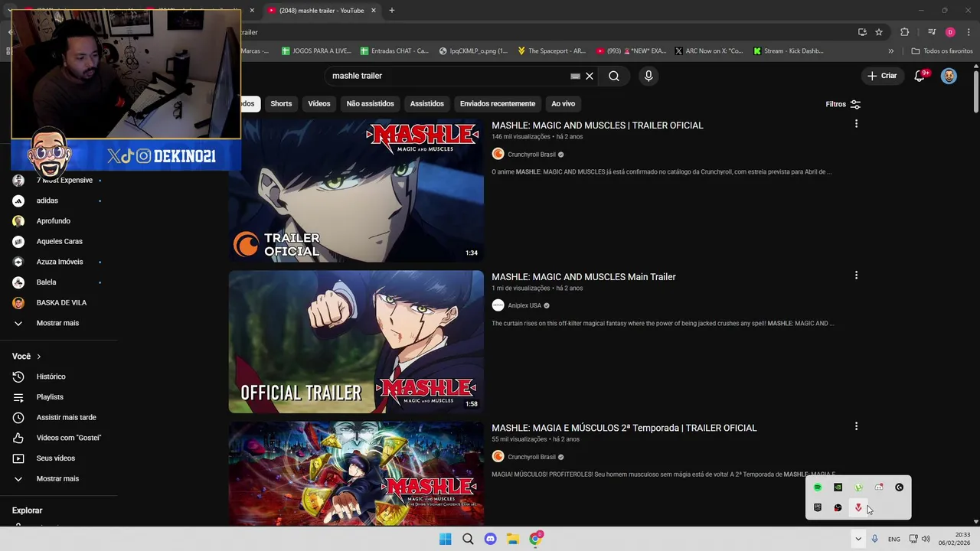Screen dimensions: 980x551
Task: Select the Vídeos filter chip
Action: click(x=319, y=103)
